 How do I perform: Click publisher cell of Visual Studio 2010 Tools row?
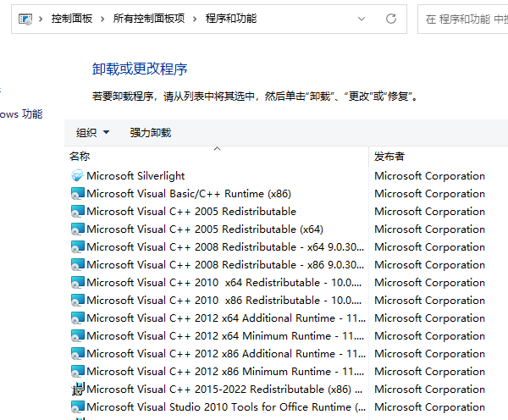[429, 407]
